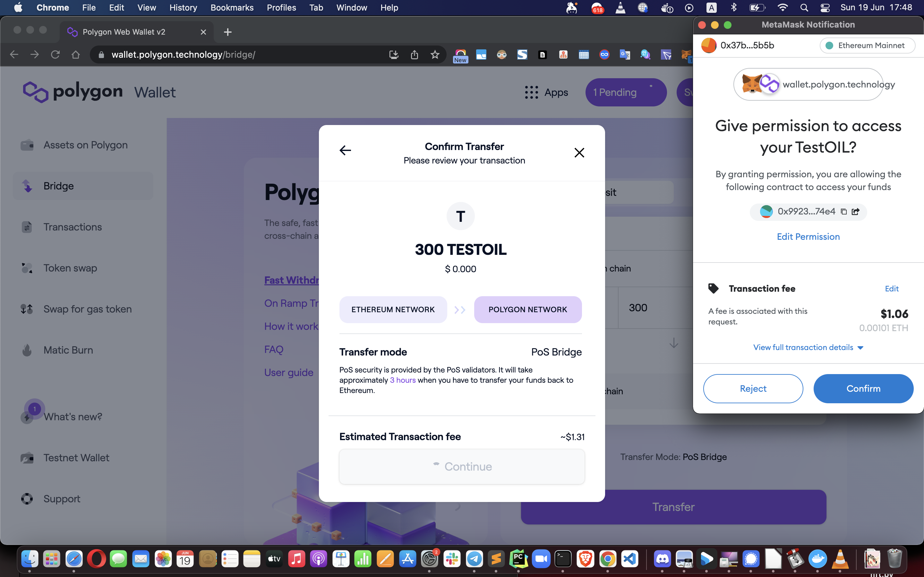Open contract in block explorer icon
The image size is (924, 577).
tap(856, 212)
